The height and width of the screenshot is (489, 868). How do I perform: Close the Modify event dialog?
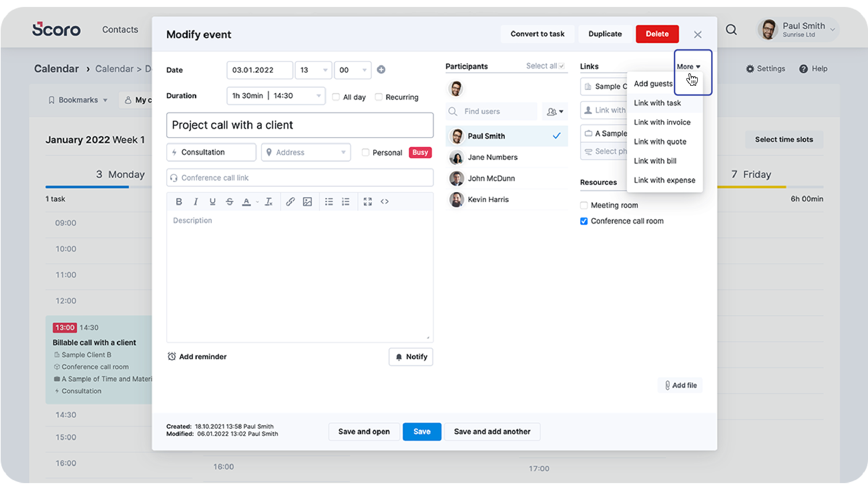698,34
